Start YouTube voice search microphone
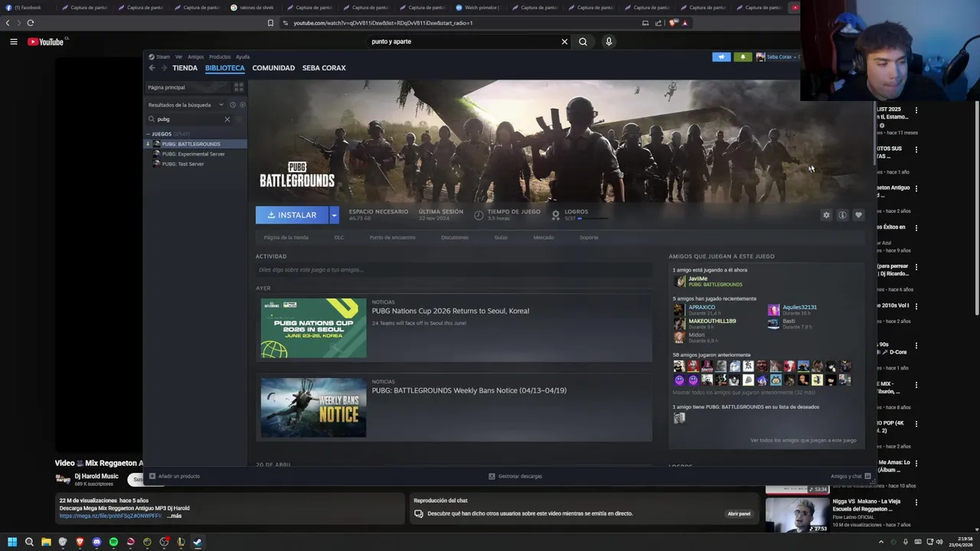980x551 pixels. click(609, 41)
